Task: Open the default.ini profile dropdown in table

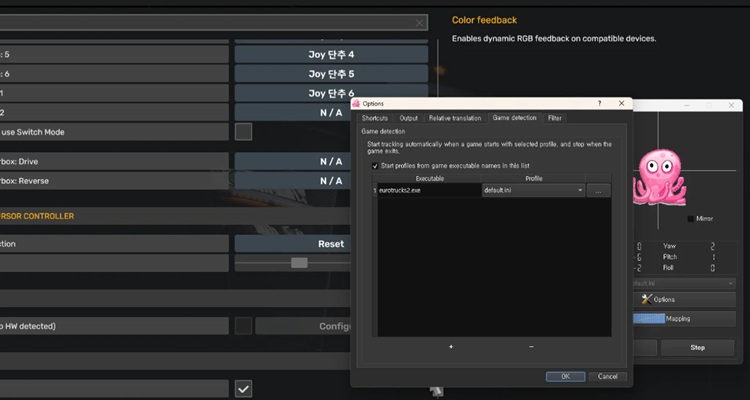Action: (533, 190)
